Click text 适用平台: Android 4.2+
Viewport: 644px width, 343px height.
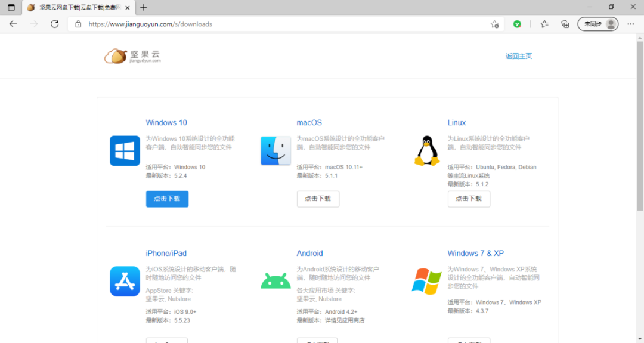tap(327, 312)
